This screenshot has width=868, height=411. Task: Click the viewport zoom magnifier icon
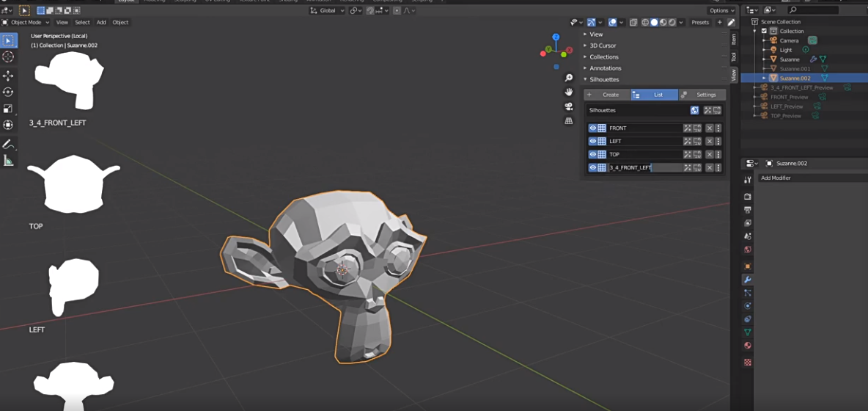click(x=568, y=78)
